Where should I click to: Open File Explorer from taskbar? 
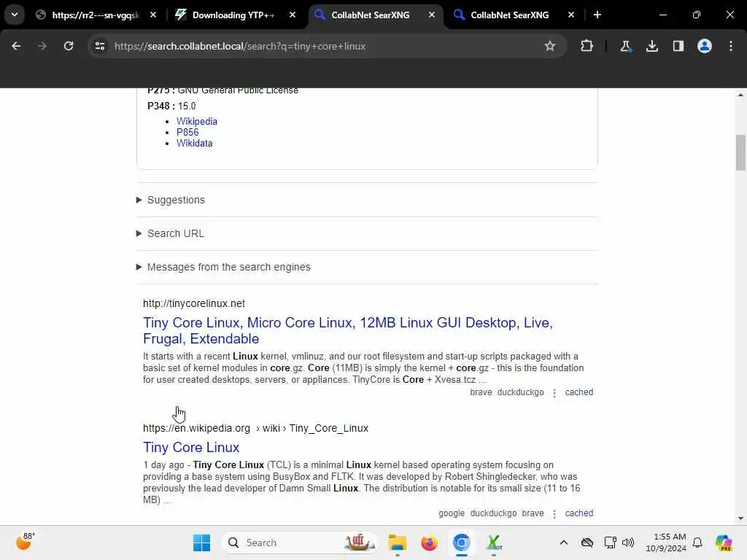click(x=397, y=542)
